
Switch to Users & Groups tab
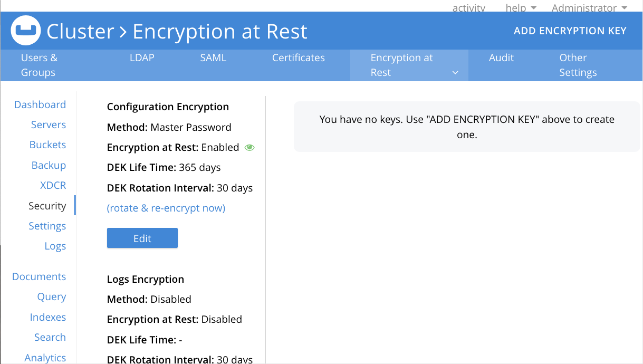pyautogui.click(x=39, y=65)
